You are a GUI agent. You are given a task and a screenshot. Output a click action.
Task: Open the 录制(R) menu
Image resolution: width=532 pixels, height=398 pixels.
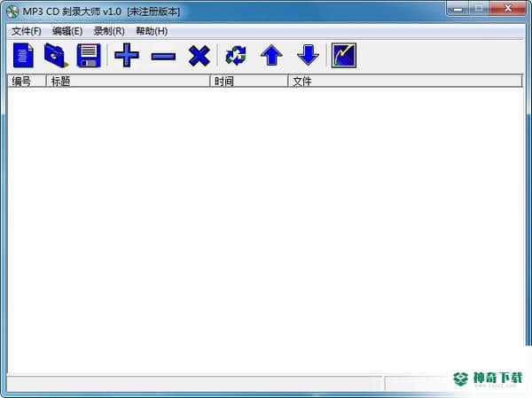pyautogui.click(x=109, y=31)
